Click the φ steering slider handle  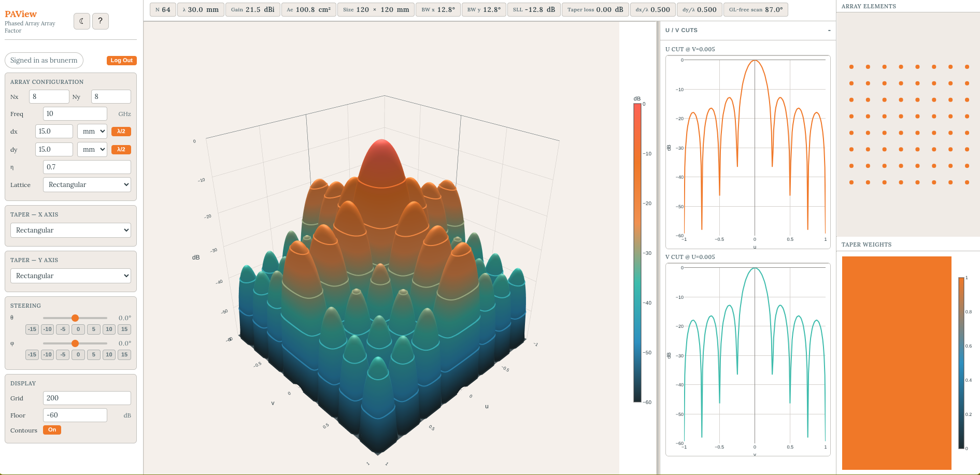click(75, 343)
